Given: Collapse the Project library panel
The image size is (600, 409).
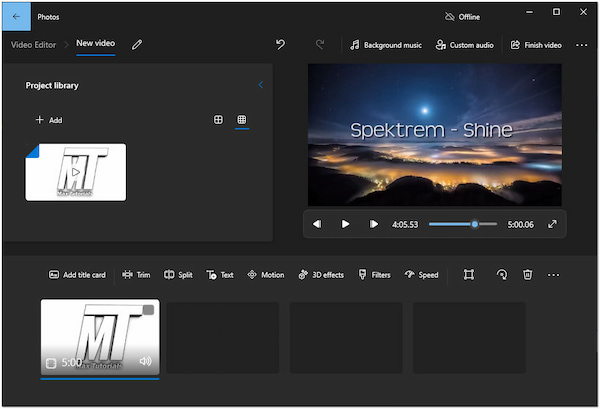Looking at the screenshot, I should (261, 85).
